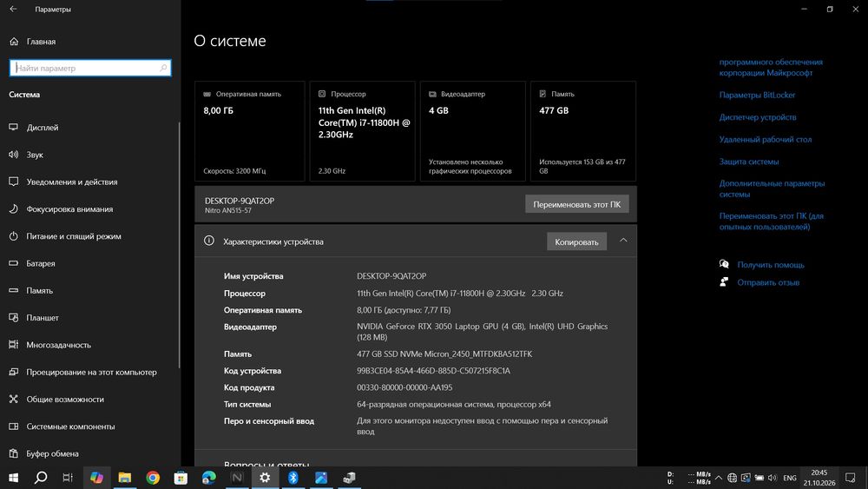Click the 477 GB SSD NVMe Micron value

pyautogui.click(x=444, y=354)
